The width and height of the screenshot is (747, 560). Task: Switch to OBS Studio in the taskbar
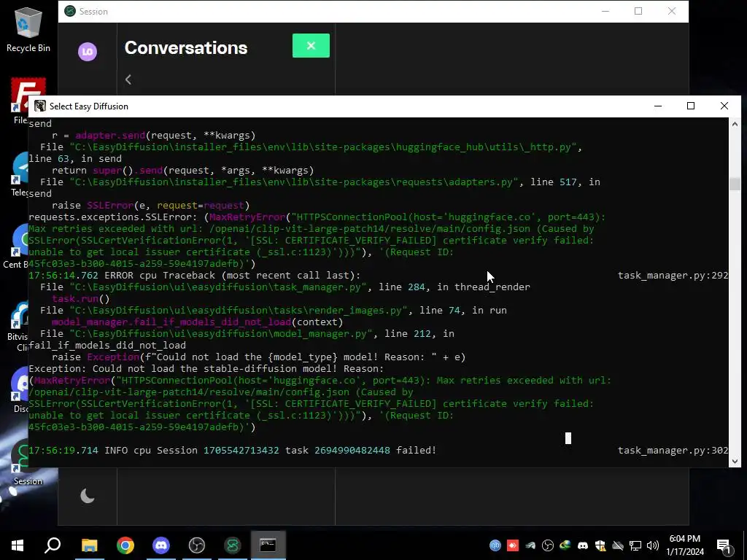(x=197, y=545)
